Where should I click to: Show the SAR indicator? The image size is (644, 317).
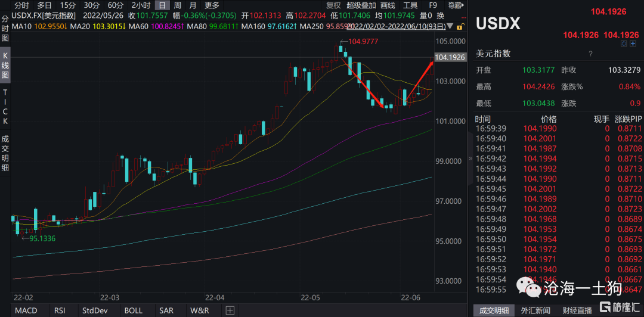[x=166, y=310]
